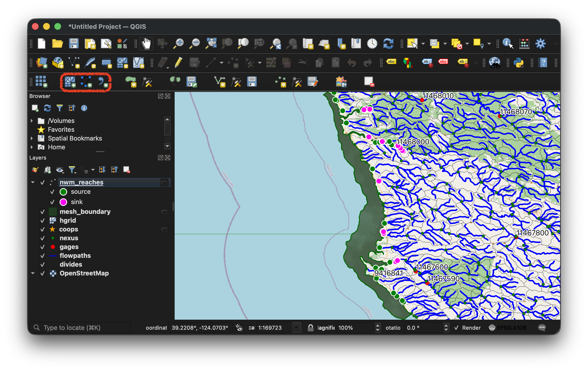Expand the Home item in Browser

click(x=32, y=147)
